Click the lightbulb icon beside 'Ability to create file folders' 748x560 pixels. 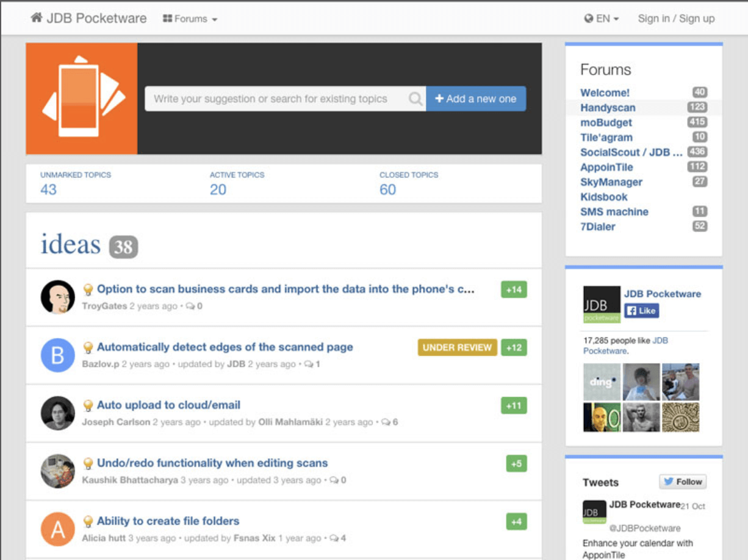point(88,522)
